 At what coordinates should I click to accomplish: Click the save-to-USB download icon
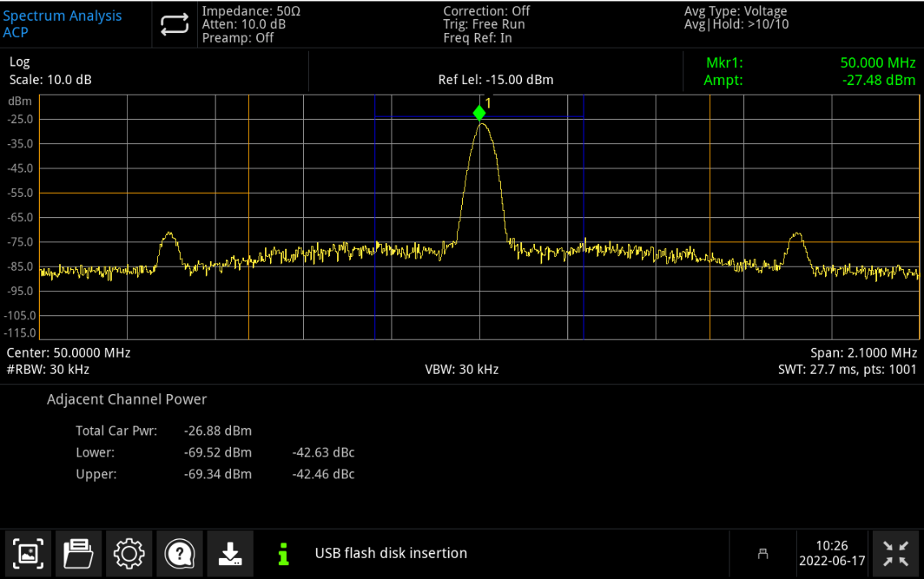pos(230,553)
